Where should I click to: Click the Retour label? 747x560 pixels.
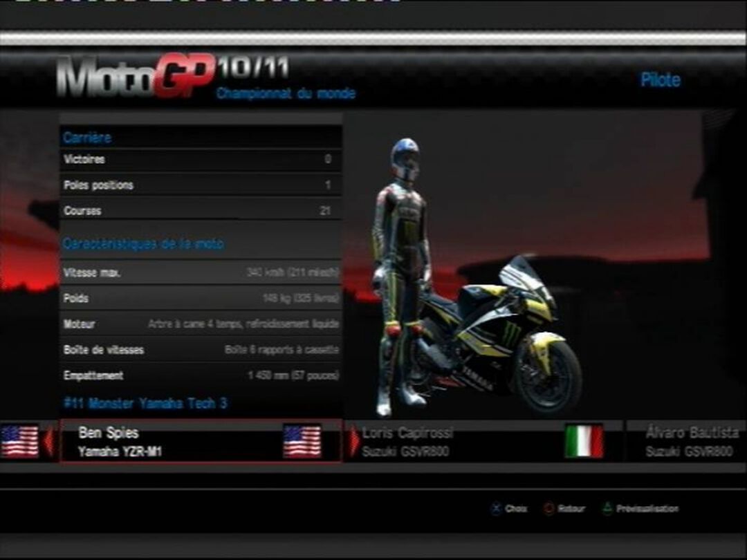571,509
